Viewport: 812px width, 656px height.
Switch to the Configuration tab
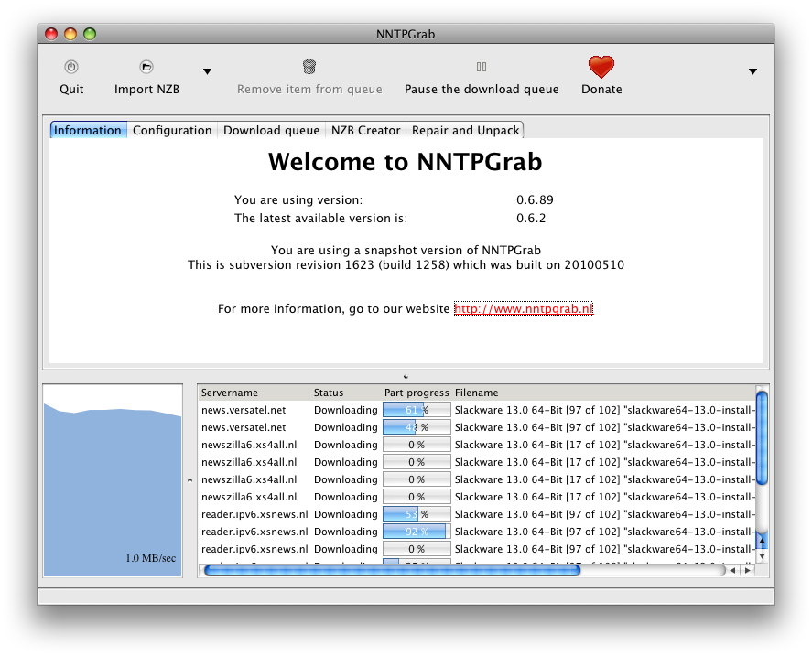coord(172,130)
